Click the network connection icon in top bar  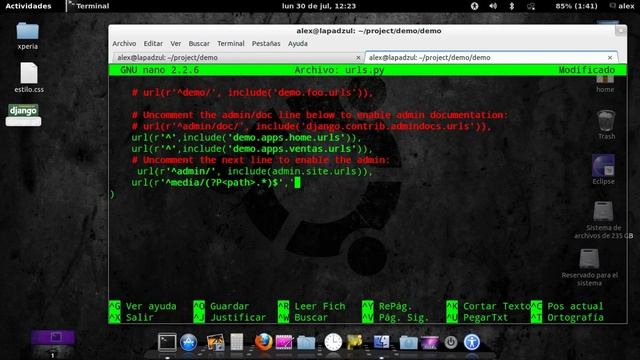[x=531, y=6]
